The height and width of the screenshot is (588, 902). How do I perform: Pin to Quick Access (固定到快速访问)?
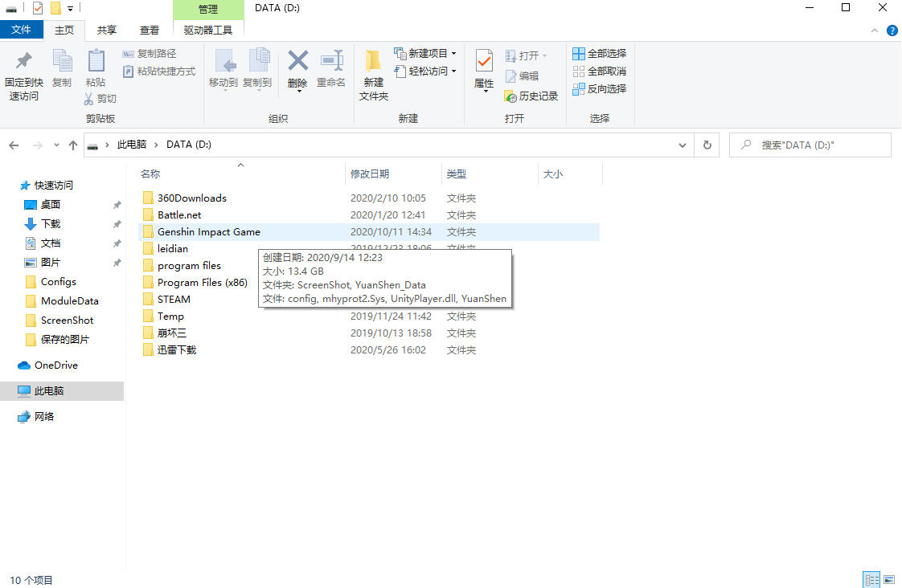23,76
